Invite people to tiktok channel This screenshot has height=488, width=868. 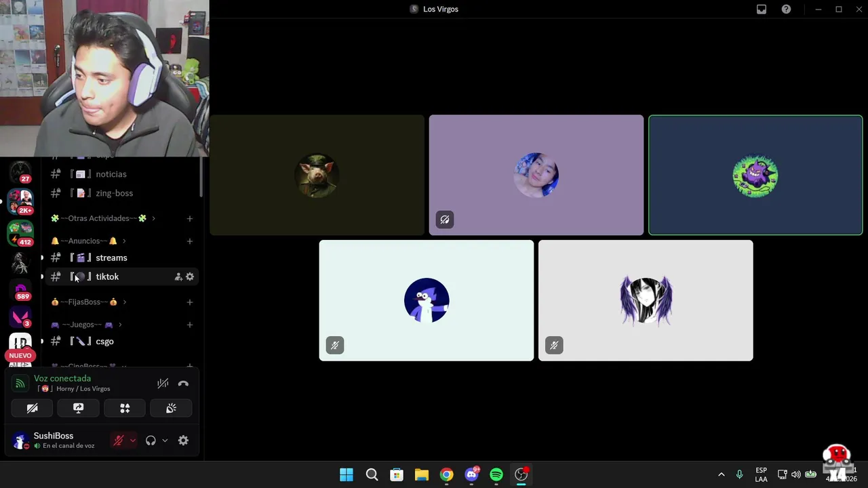click(178, 277)
